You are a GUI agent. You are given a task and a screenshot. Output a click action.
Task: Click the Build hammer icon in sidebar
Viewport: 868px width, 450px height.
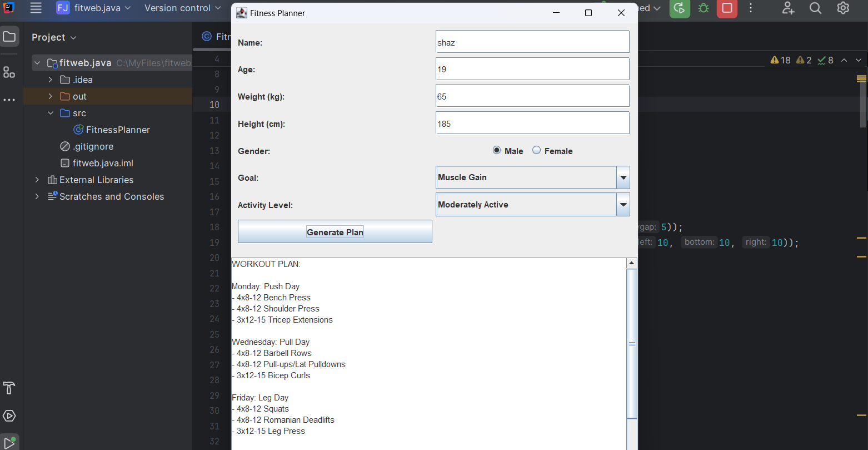pos(9,388)
